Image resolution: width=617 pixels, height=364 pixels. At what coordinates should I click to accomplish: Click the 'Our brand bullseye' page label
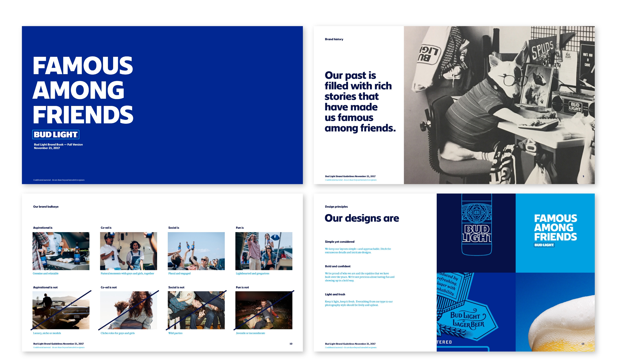pyautogui.click(x=46, y=206)
